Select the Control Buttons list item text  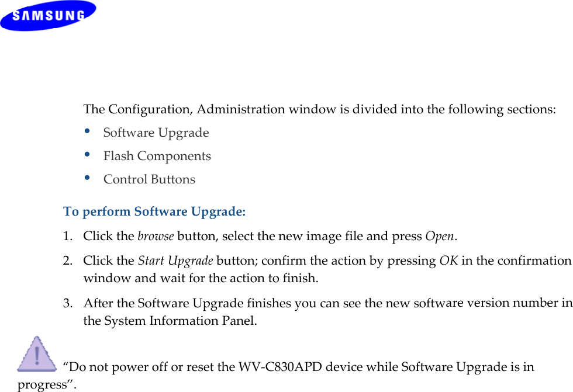[x=149, y=179]
